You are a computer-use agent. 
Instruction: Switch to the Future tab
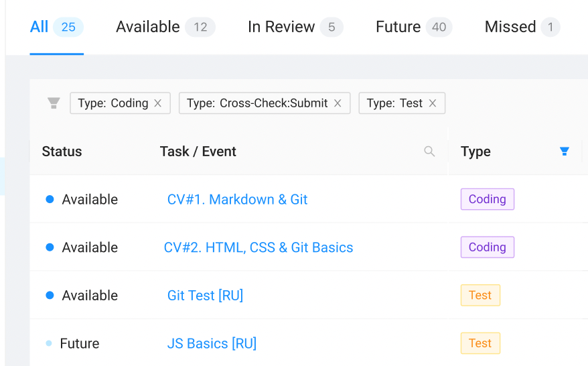[414, 27]
